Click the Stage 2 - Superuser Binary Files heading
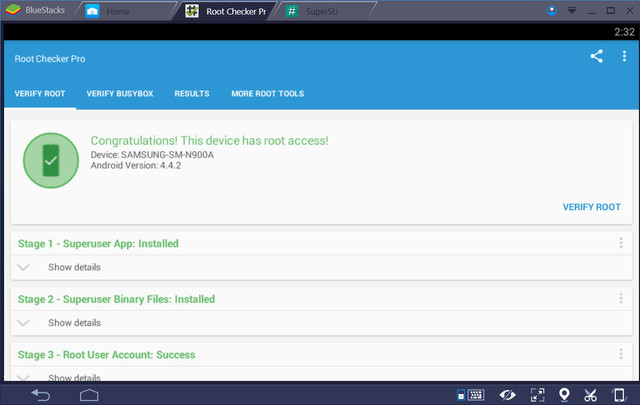This screenshot has height=405, width=640. click(x=116, y=299)
